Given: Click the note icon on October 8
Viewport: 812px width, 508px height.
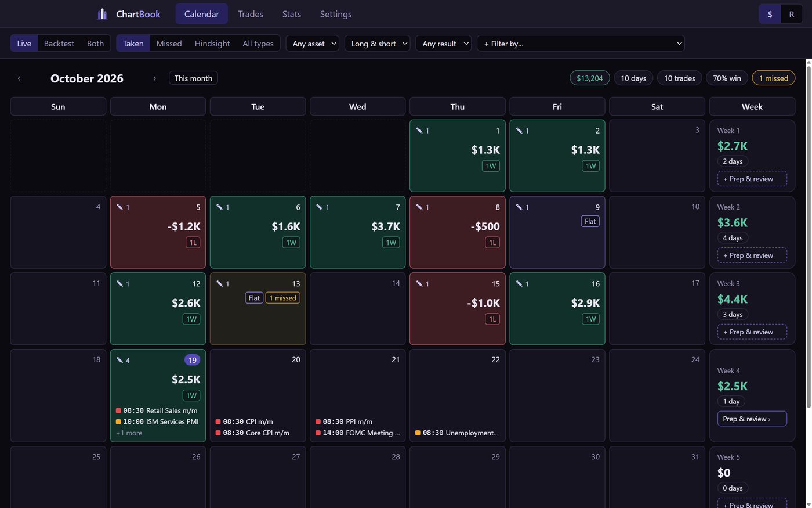Looking at the screenshot, I should (x=419, y=207).
